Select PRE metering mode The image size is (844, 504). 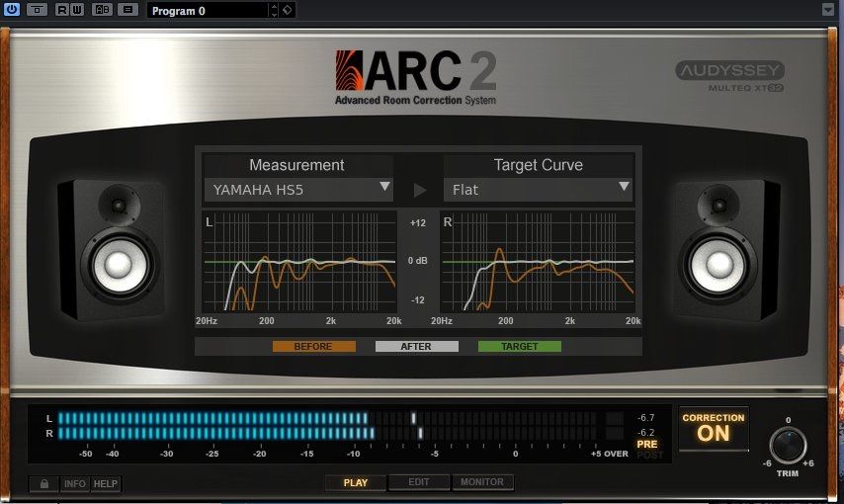pyautogui.click(x=647, y=445)
